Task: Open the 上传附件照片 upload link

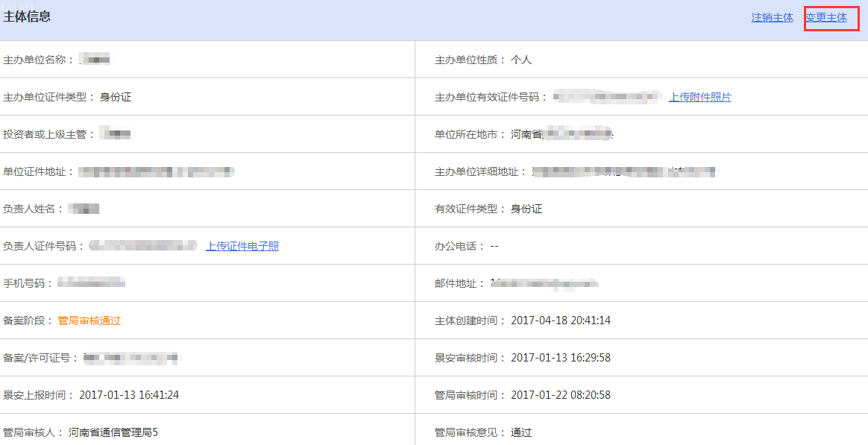Action: (699, 97)
